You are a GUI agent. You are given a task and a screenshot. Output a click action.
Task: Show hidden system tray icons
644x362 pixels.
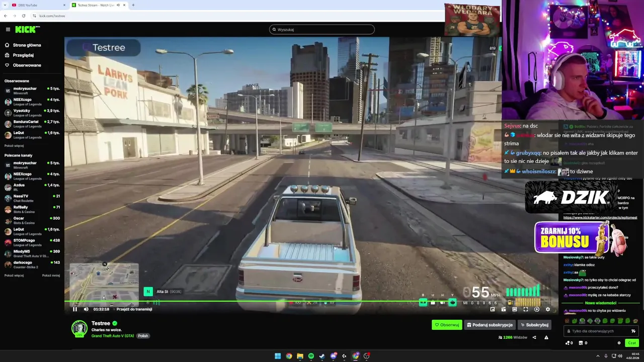[598, 356]
